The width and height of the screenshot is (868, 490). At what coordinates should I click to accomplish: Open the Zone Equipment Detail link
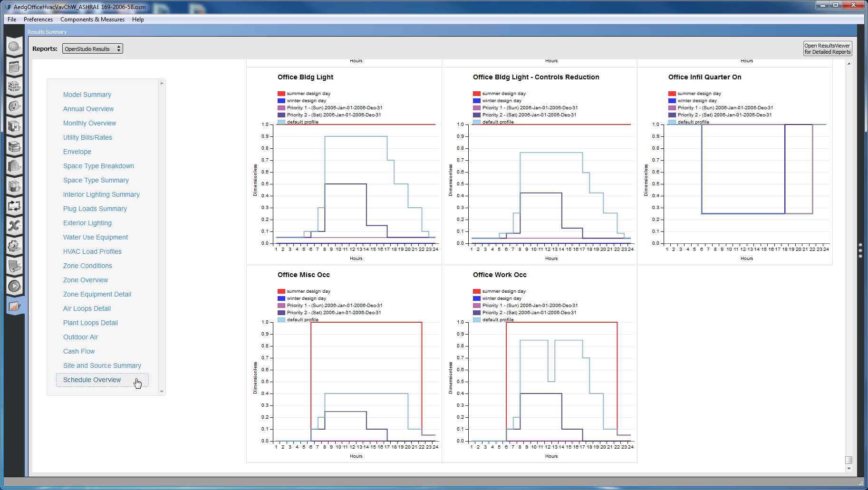97,294
